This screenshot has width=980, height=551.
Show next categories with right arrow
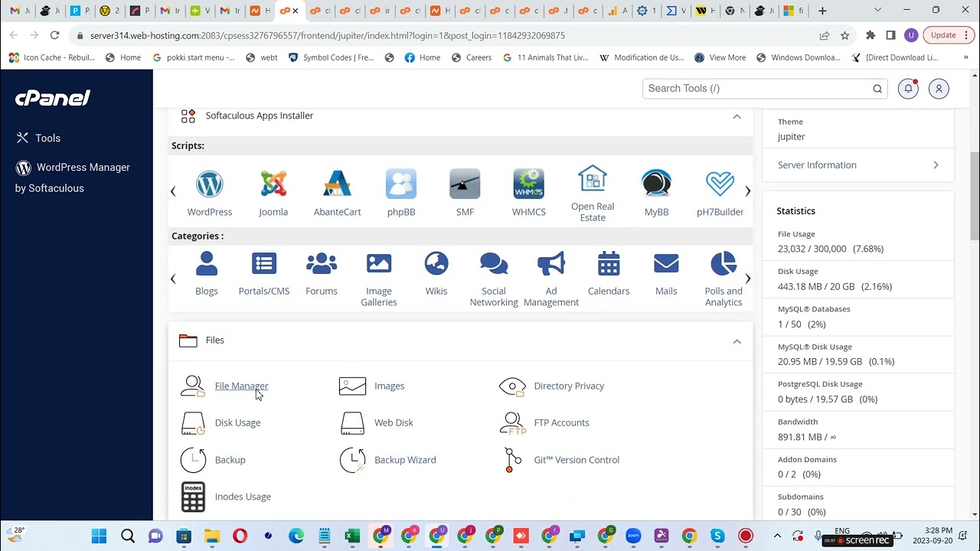[x=747, y=279]
